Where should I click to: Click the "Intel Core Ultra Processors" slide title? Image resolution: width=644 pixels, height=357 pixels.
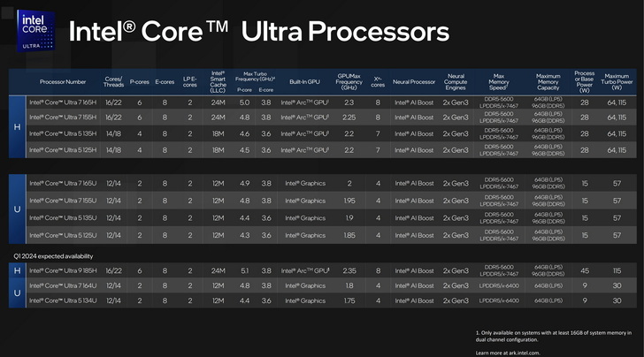pyautogui.click(x=259, y=32)
